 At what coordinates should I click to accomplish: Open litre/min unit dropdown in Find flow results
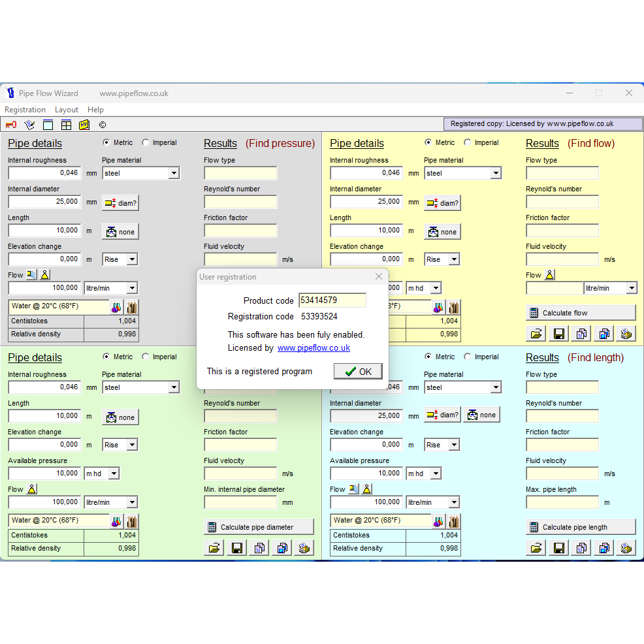click(x=631, y=288)
